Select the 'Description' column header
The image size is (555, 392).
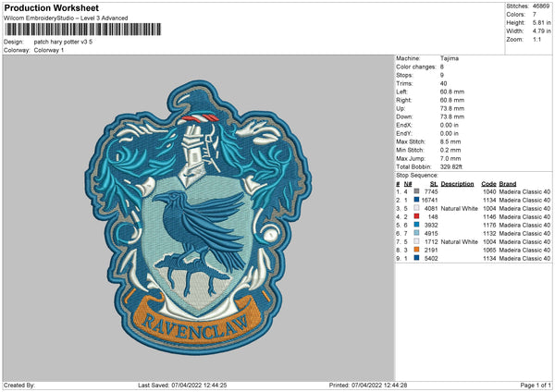click(x=457, y=184)
